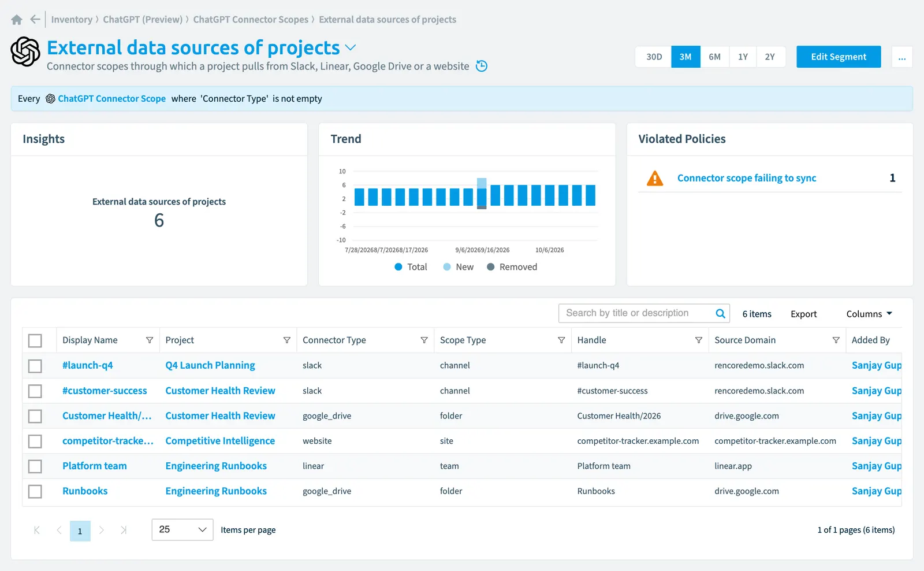Image resolution: width=924 pixels, height=571 pixels.
Task: Open the history clock icon beside description
Action: (x=482, y=66)
